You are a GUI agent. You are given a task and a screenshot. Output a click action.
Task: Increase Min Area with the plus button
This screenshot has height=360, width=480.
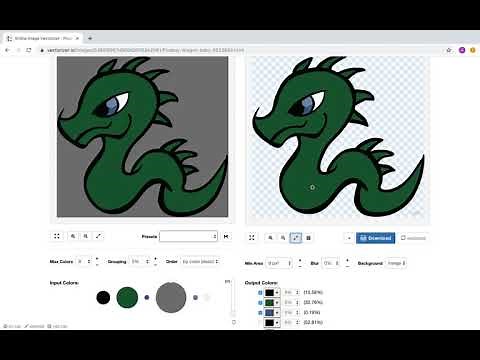tap(300, 260)
